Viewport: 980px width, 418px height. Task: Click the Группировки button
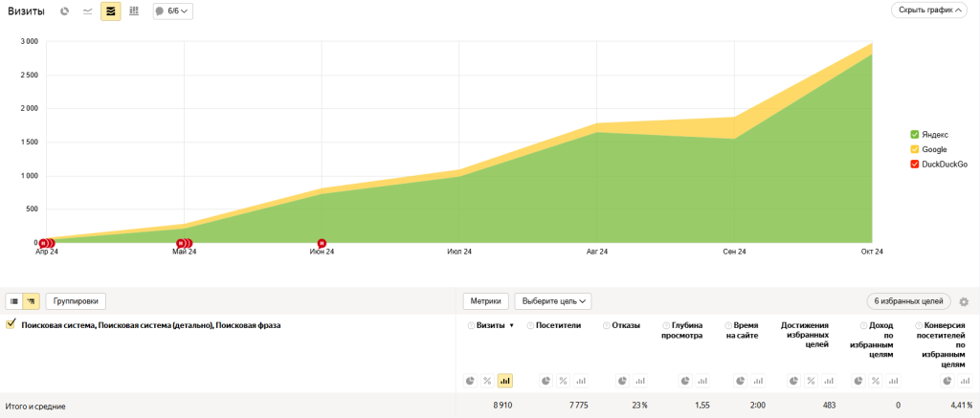[76, 301]
